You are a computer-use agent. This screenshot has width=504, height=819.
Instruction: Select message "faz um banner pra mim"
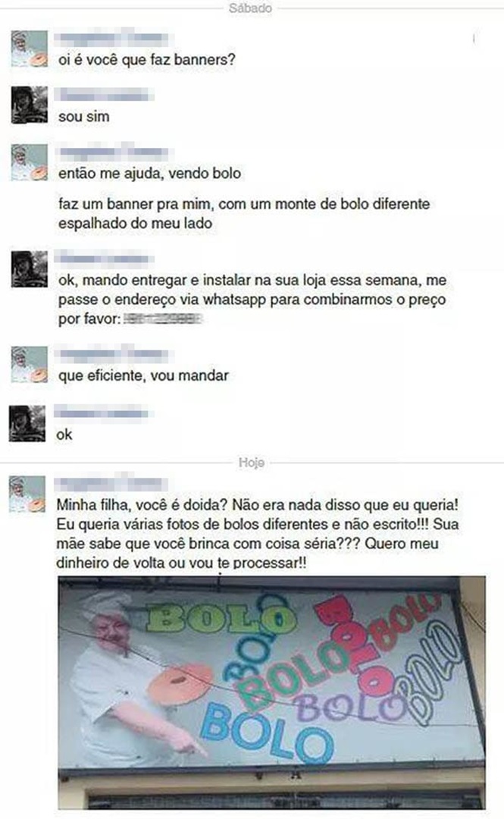pos(244,213)
